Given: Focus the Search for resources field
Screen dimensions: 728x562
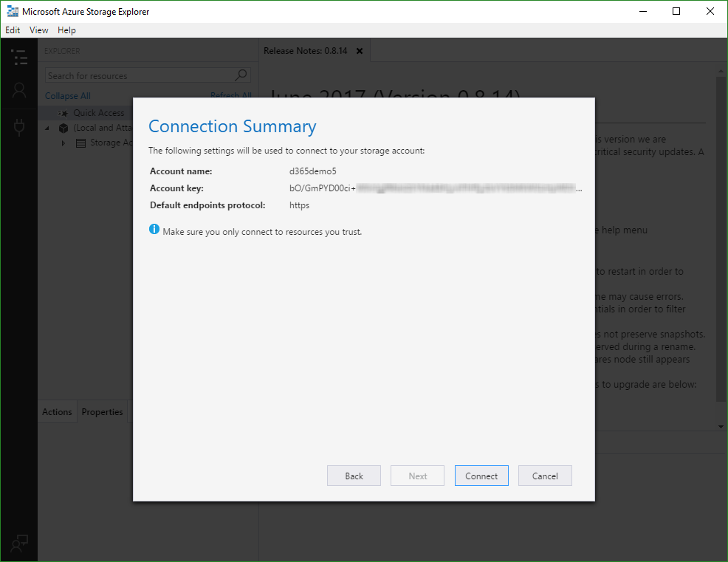Looking at the screenshot, I should pos(148,75).
